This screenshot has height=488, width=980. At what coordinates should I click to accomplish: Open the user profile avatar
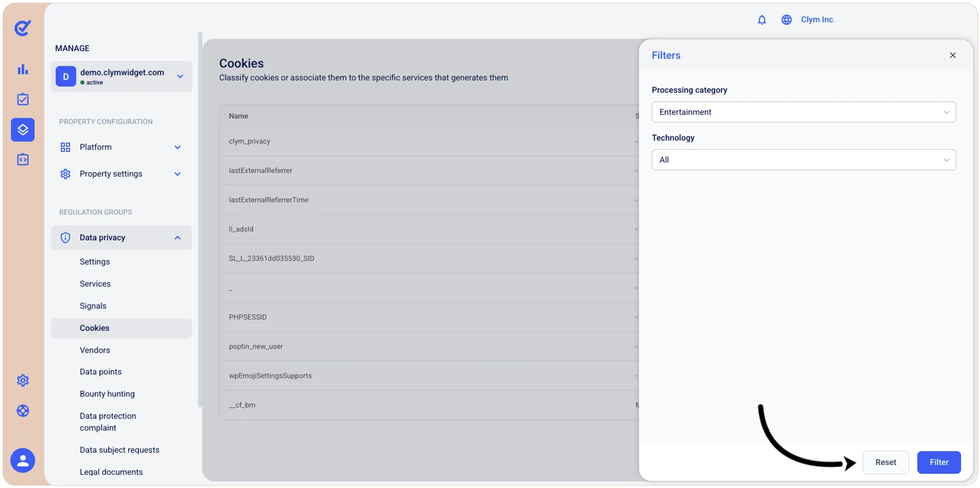tap(22, 460)
